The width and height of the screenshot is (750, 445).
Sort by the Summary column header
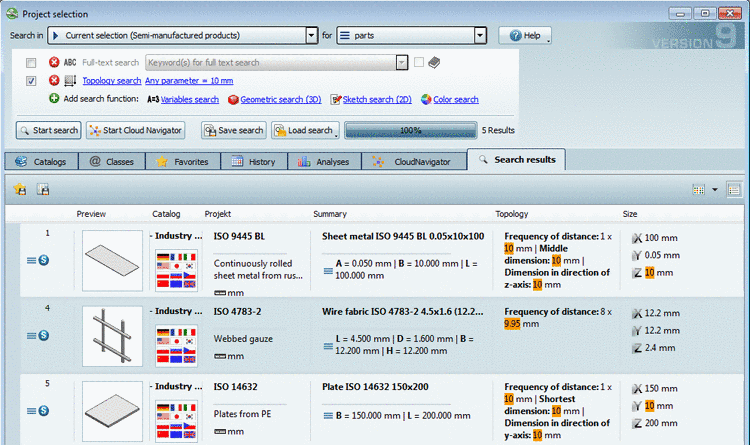coord(330,214)
